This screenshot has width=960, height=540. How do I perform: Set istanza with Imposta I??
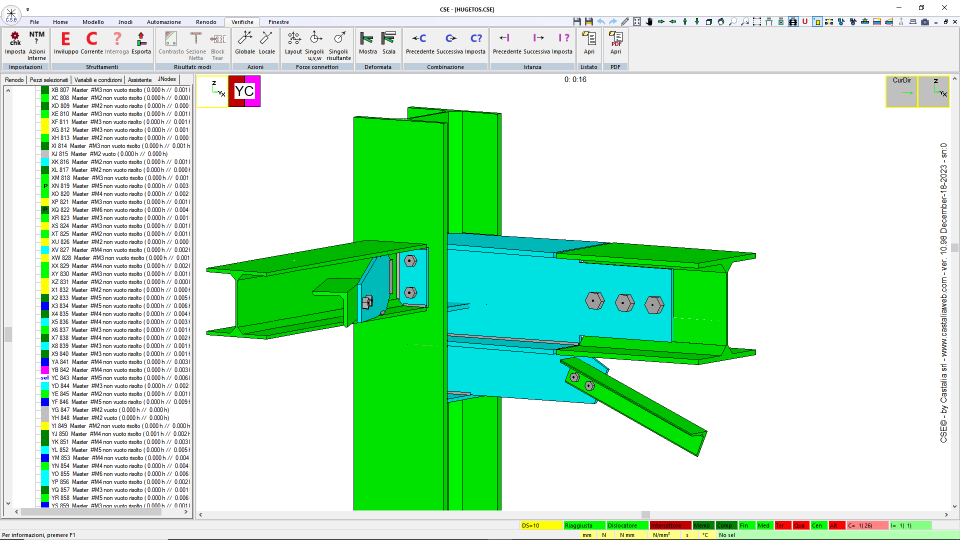point(563,43)
